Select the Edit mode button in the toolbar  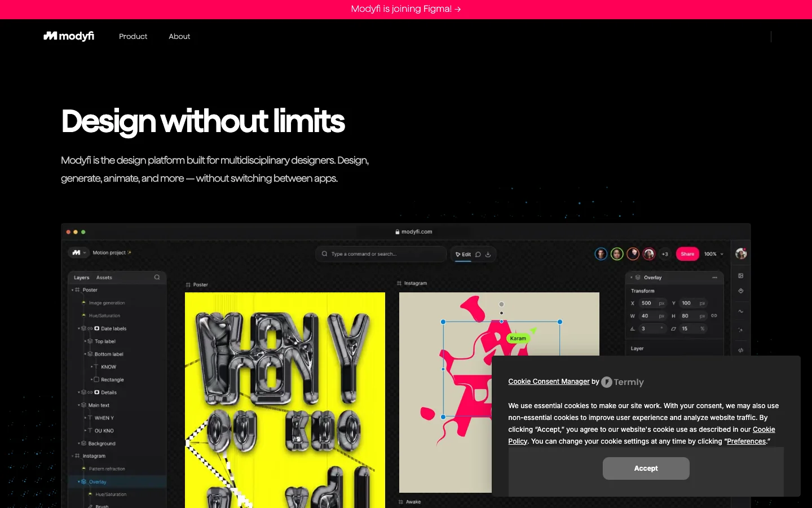(463, 255)
